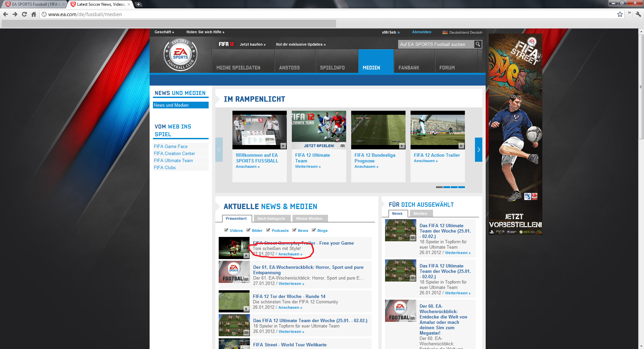644x349 pixels.
Task: Click the browser Forward arrow
Action: coord(15,14)
